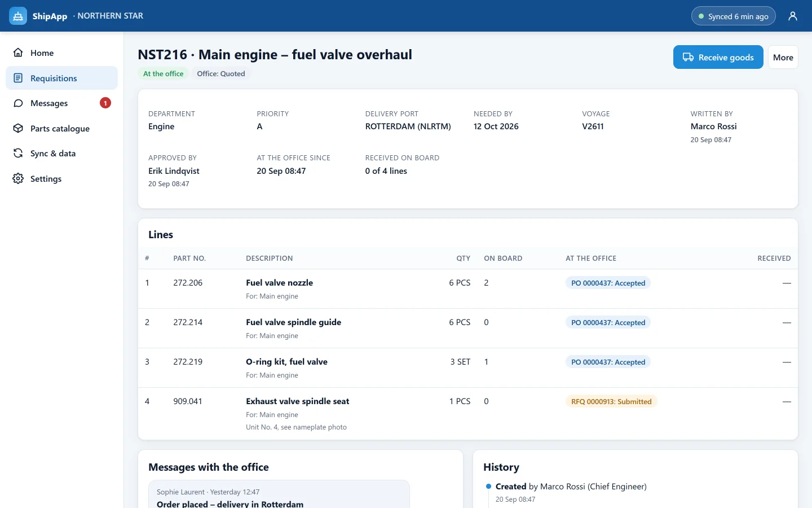Click part number 909.041
The image size is (812, 508).
click(188, 401)
